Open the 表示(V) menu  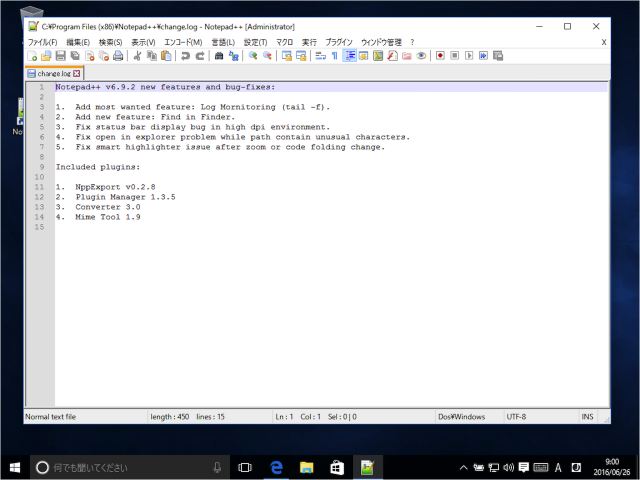[143, 42]
